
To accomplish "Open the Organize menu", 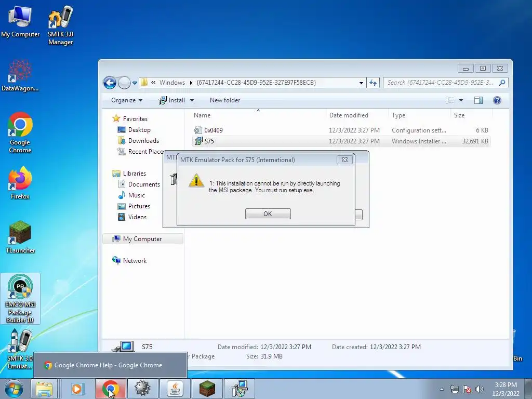I will (127, 100).
